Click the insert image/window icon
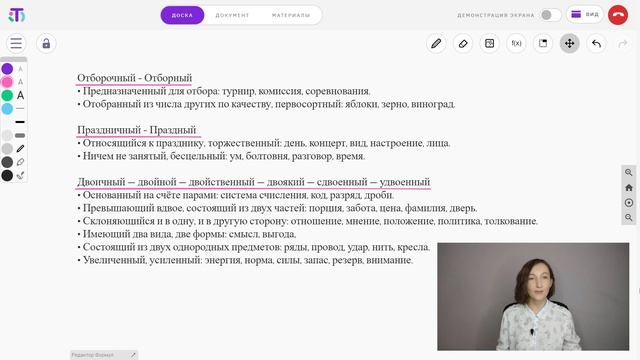Screen dimensions: 640x360 coord(543,43)
